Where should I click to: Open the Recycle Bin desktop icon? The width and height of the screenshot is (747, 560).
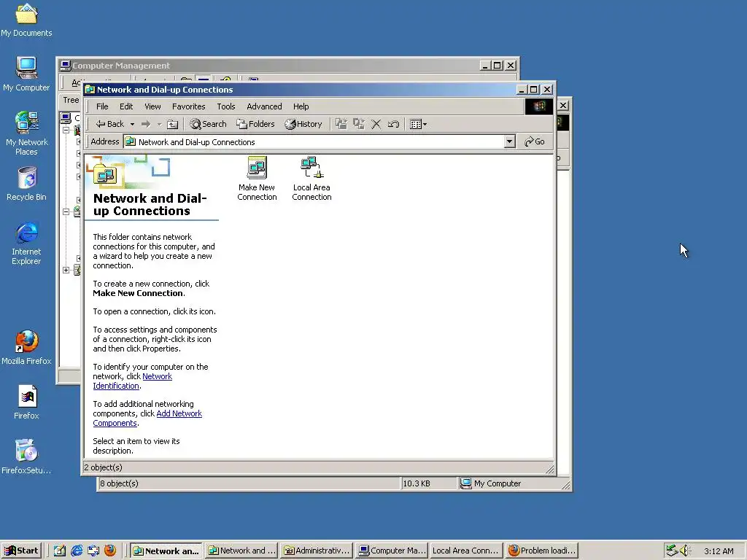tap(26, 184)
